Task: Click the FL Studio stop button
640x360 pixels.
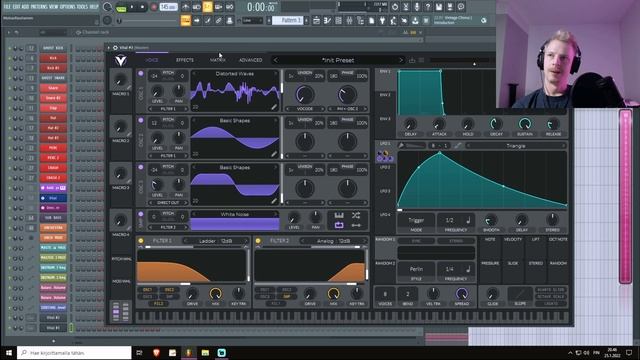Action: (142, 7)
